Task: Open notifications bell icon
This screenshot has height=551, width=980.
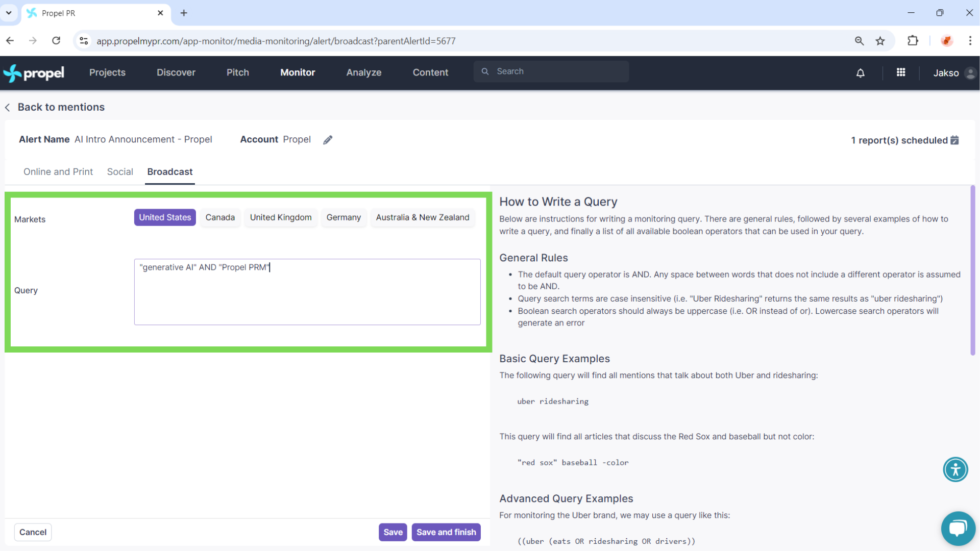Action: [x=861, y=73]
